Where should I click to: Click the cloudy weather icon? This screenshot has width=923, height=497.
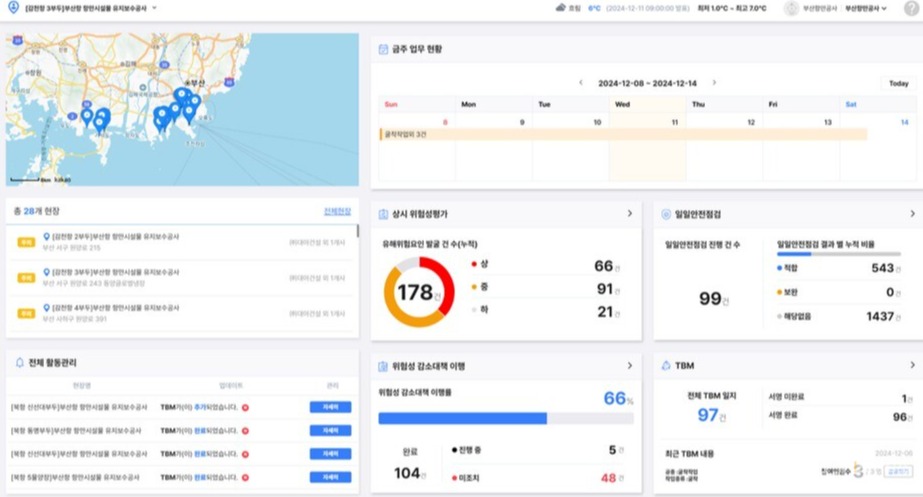(561, 8)
